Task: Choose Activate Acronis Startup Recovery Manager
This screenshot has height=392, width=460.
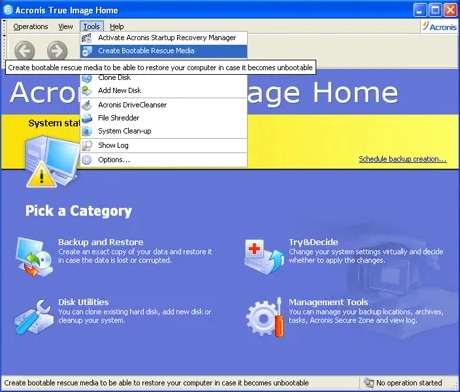Action: (164, 38)
